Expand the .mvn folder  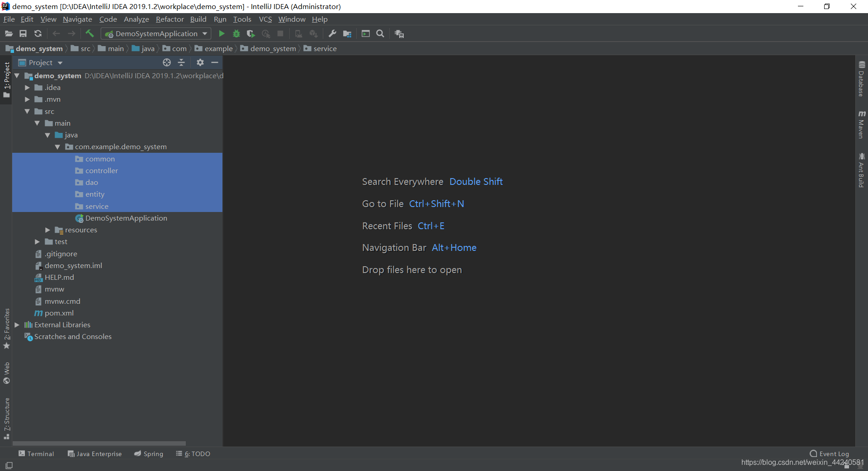[27, 99]
